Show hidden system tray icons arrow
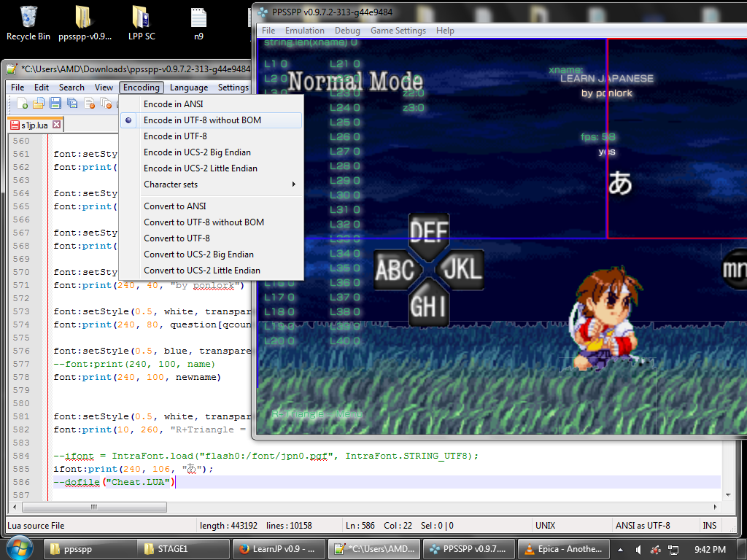747x560 pixels. [x=619, y=549]
